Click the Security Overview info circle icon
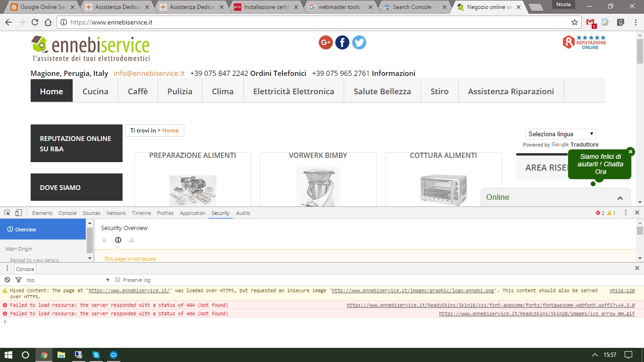This screenshot has width=644, height=362. point(118,240)
